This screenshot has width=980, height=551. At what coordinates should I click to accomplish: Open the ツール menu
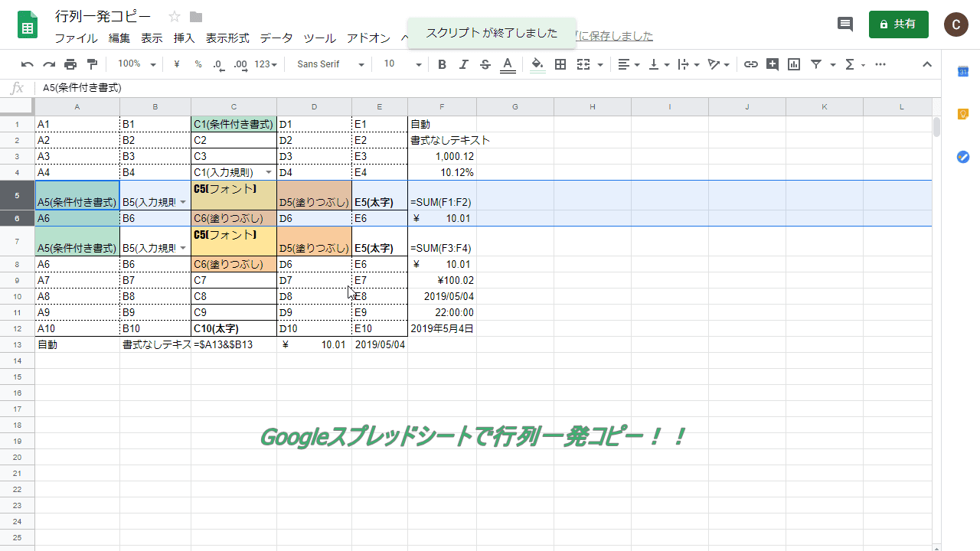[x=319, y=37]
